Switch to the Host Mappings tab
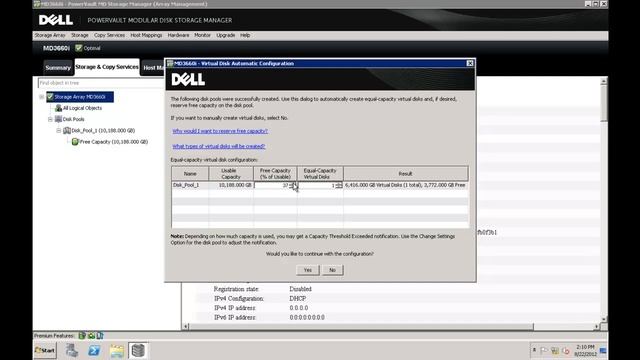 tap(153, 68)
